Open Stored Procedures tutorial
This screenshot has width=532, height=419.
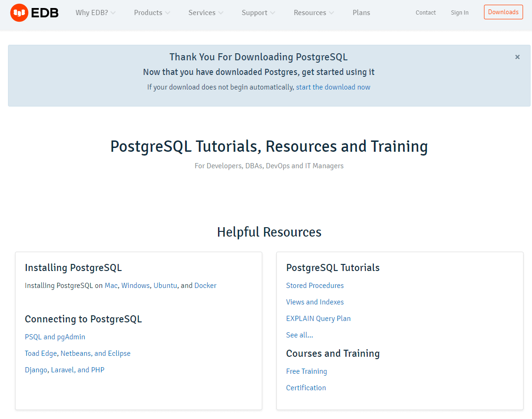coord(315,286)
